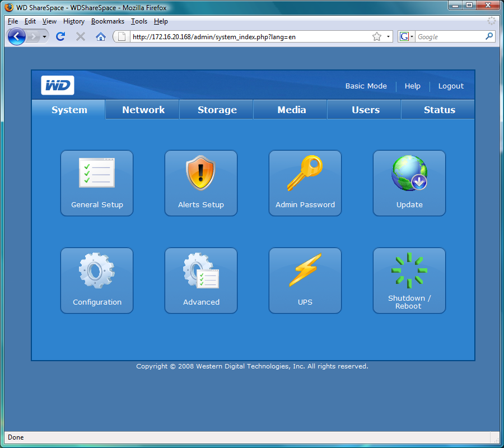
Task: Switch to the Users tab
Action: [365, 110]
